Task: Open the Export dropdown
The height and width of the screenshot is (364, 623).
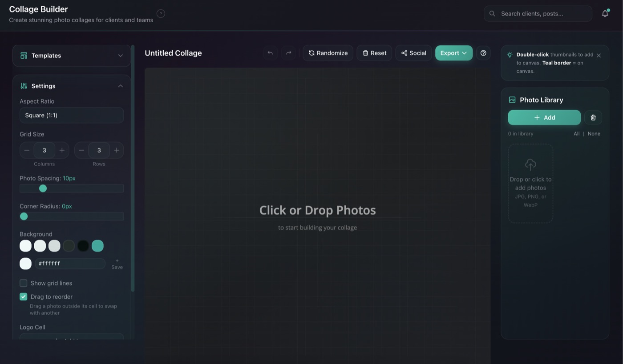Action: [x=453, y=52]
